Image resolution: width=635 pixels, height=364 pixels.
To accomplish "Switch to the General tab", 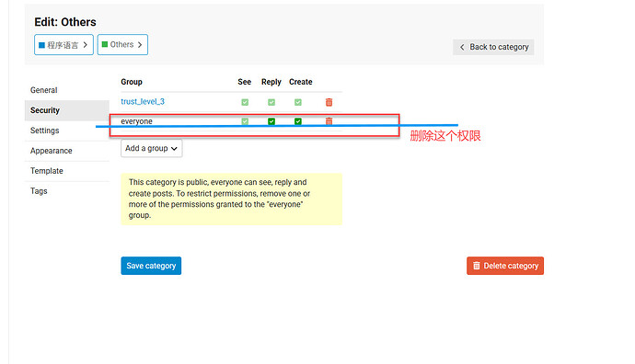I will pos(67,90).
